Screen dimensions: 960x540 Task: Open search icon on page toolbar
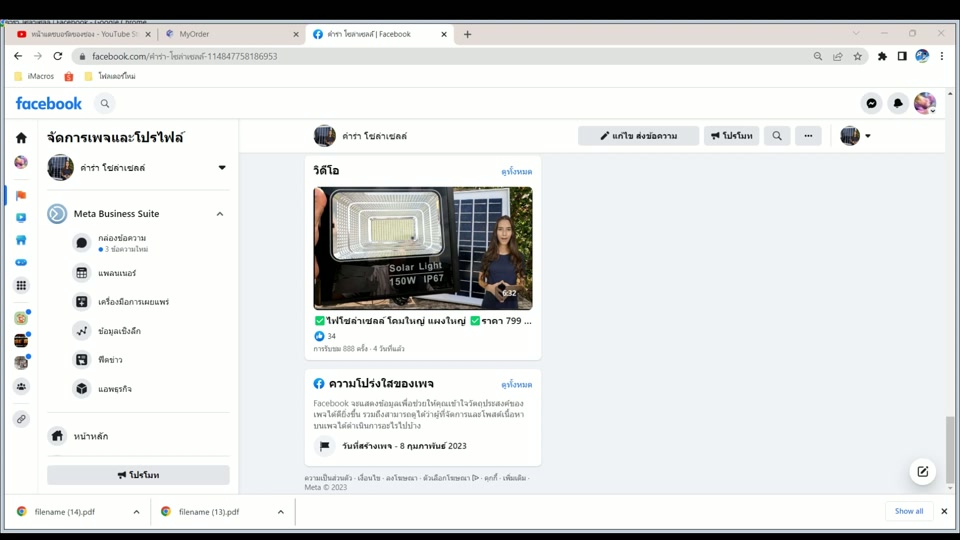coord(777,136)
